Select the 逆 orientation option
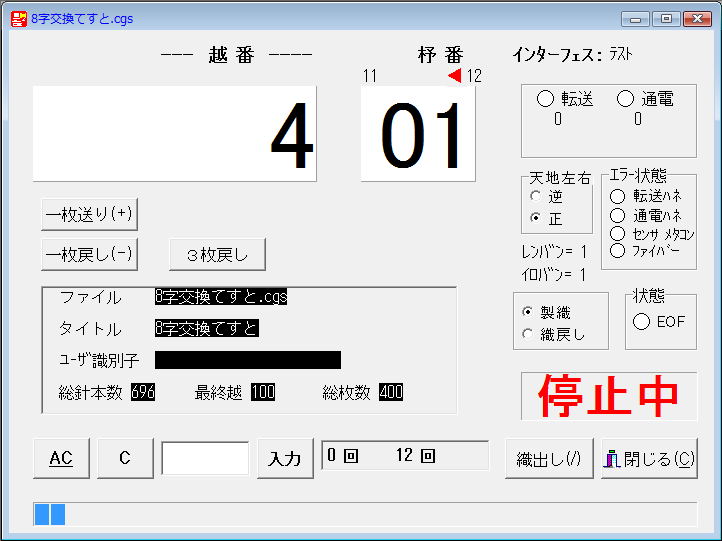The height and width of the screenshot is (541, 722). [536, 196]
